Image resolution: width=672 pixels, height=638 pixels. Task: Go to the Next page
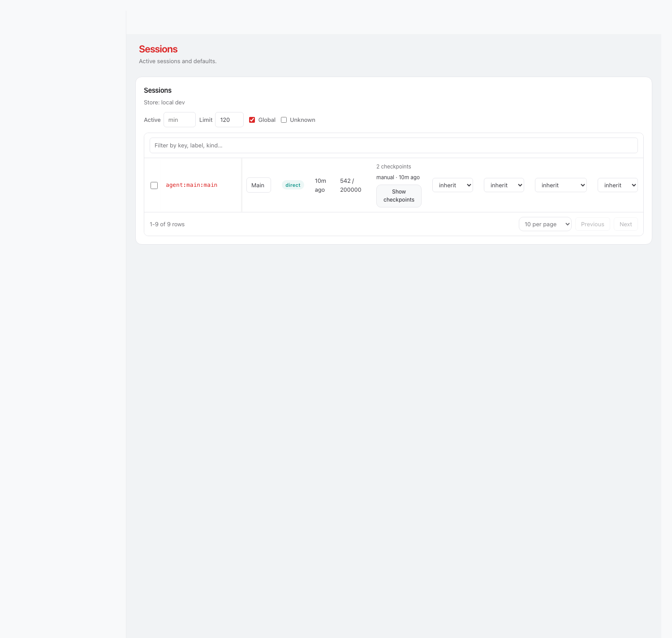[x=625, y=224]
